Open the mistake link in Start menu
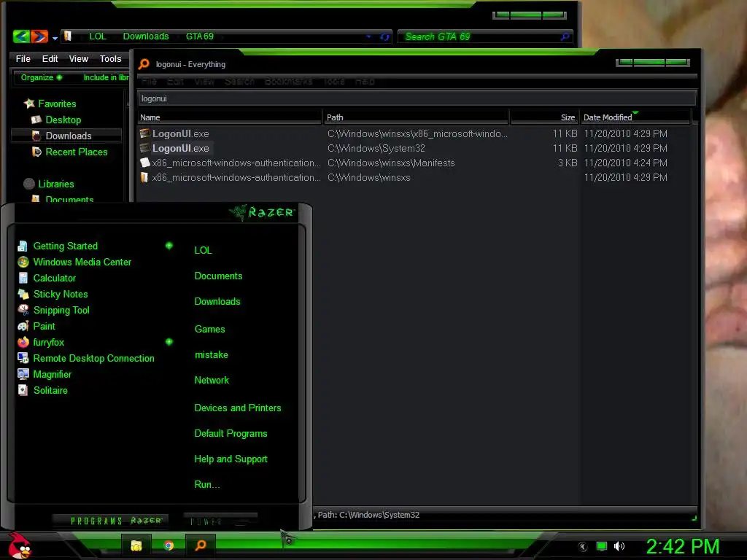The width and height of the screenshot is (747, 560). (211, 355)
